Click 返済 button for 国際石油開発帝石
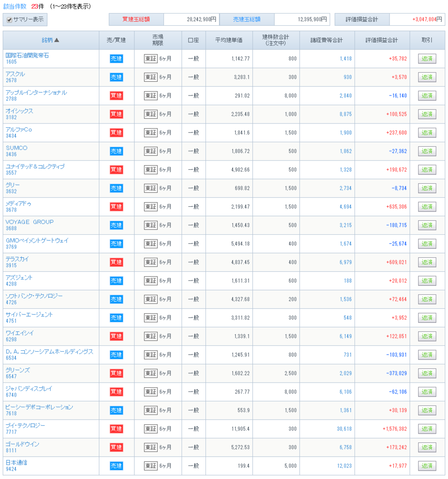Screen dimensions: 448x479 point(427,58)
